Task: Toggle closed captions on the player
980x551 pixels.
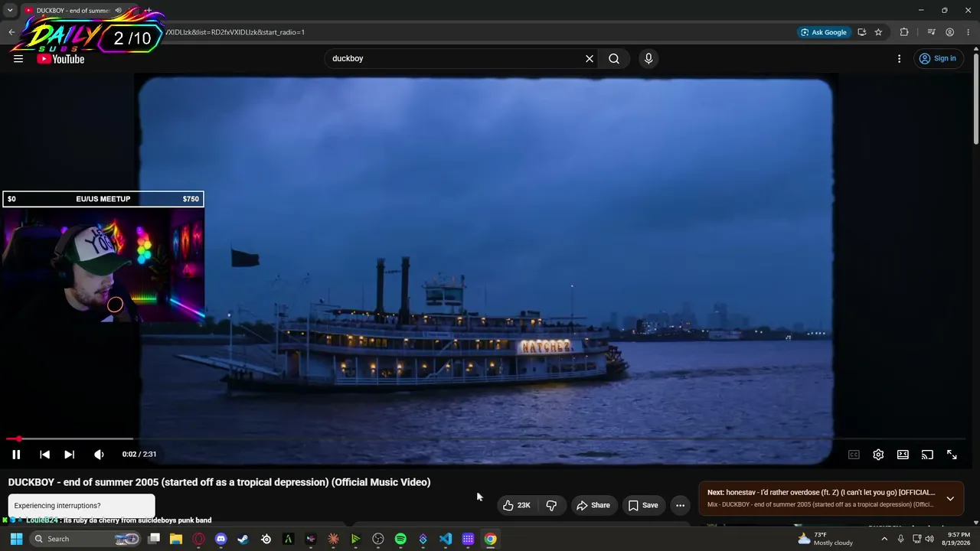Action: click(854, 455)
